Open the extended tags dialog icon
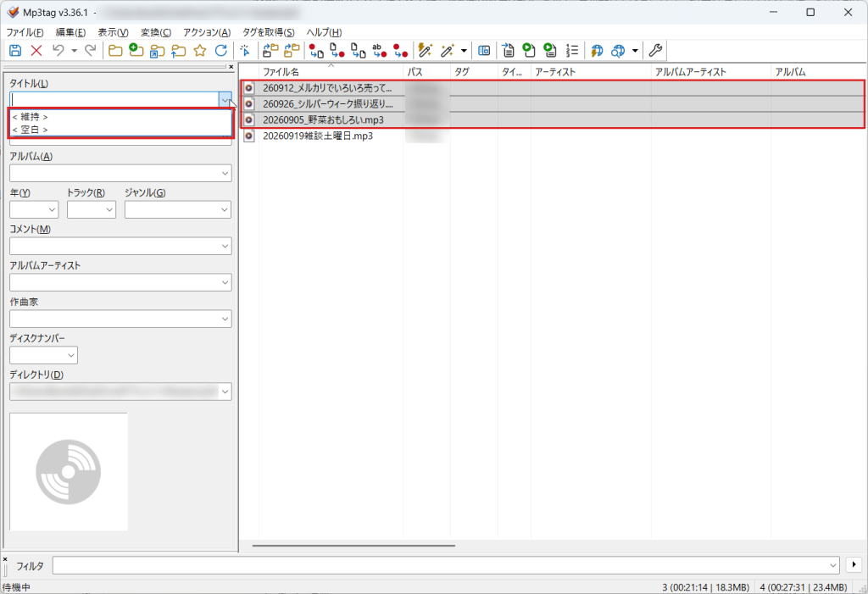868x594 pixels. click(x=484, y=51)
